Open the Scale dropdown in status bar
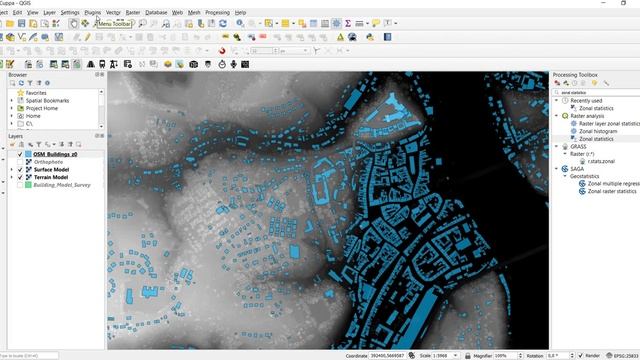 tap(456, 356)
